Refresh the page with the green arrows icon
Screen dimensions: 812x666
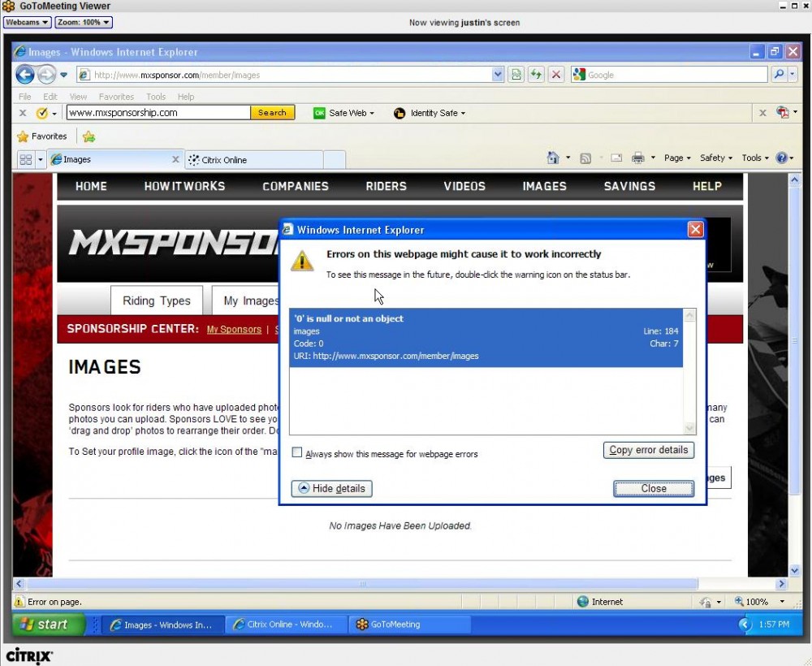536,75
